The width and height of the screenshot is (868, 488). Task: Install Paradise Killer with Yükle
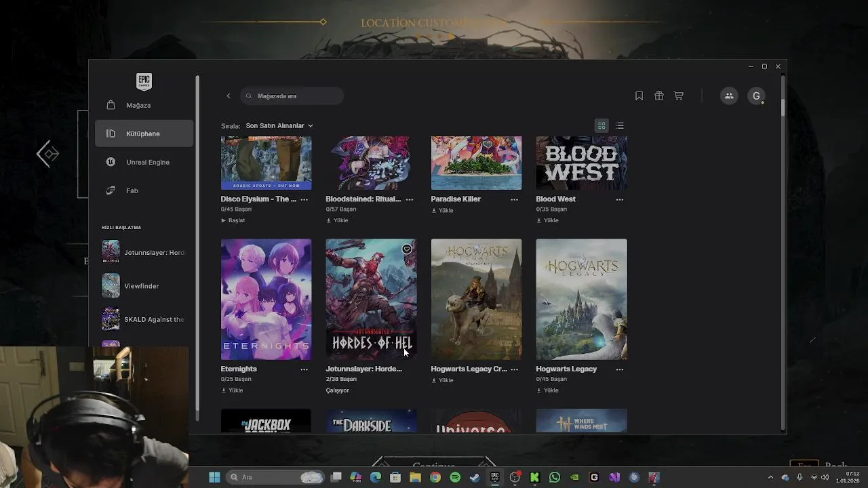443,210
